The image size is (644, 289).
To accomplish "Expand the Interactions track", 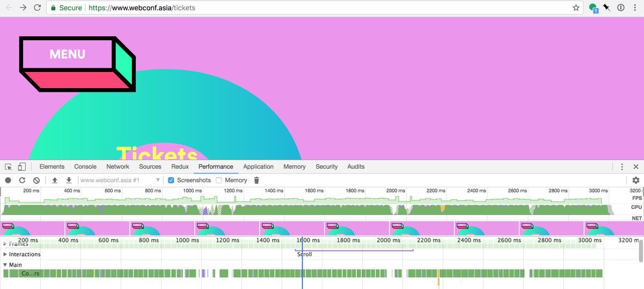I will click(x=5, y=254).
